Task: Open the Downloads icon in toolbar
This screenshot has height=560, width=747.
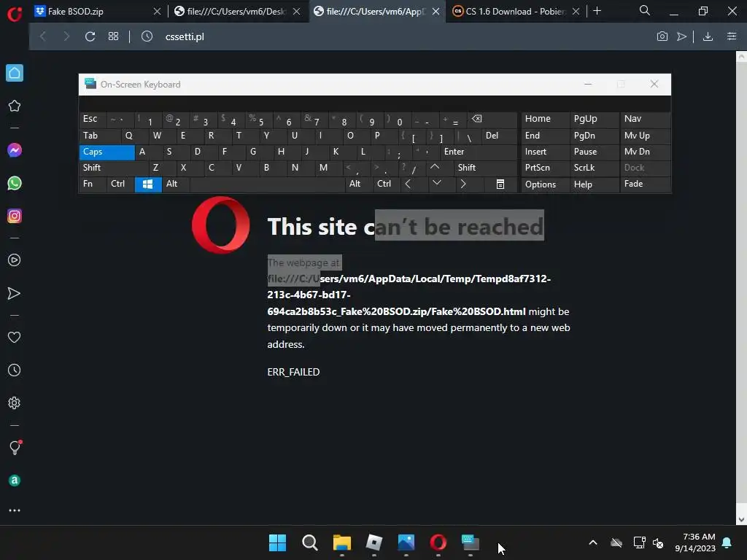Action: (708, 36)
